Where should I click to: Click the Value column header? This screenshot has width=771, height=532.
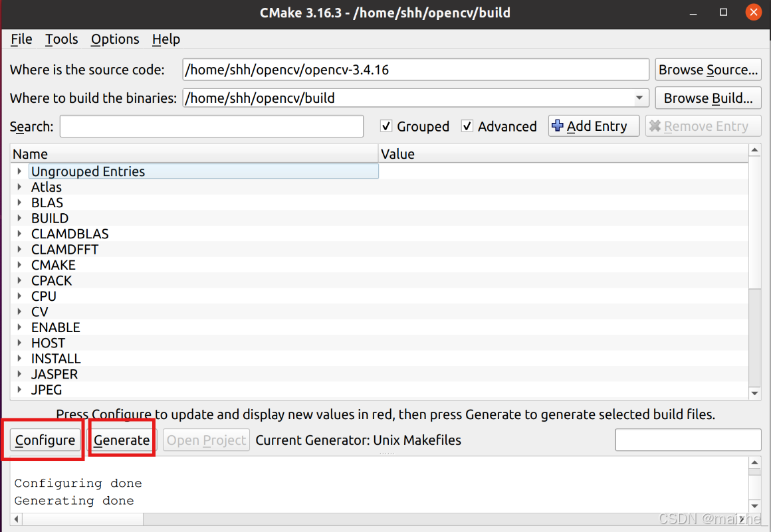tap(564, 153)
